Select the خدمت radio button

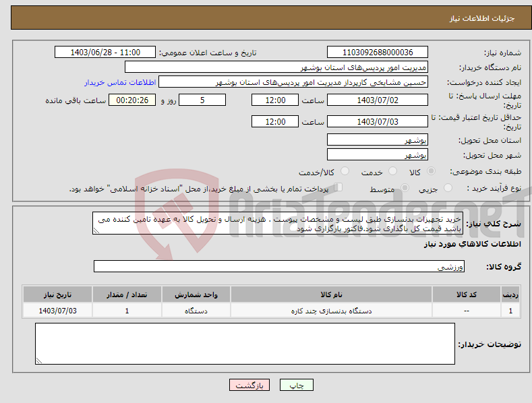[x=392, y=171]
